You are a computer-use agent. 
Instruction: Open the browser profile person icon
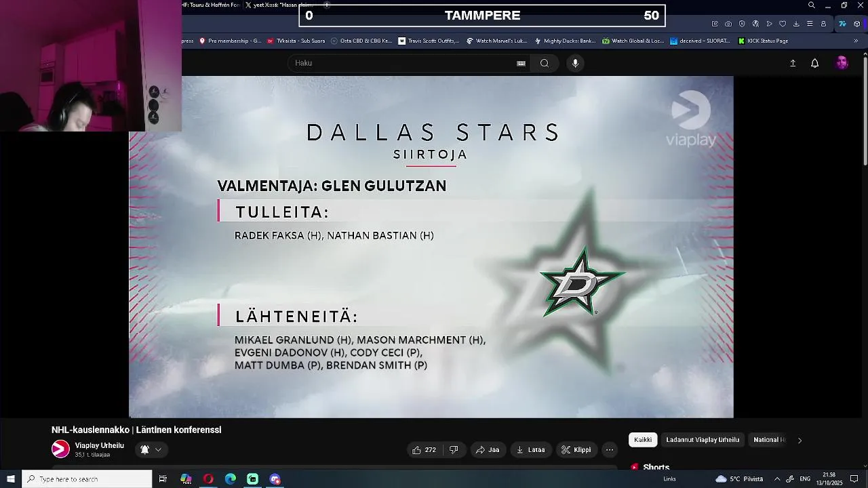coord(823,24)
